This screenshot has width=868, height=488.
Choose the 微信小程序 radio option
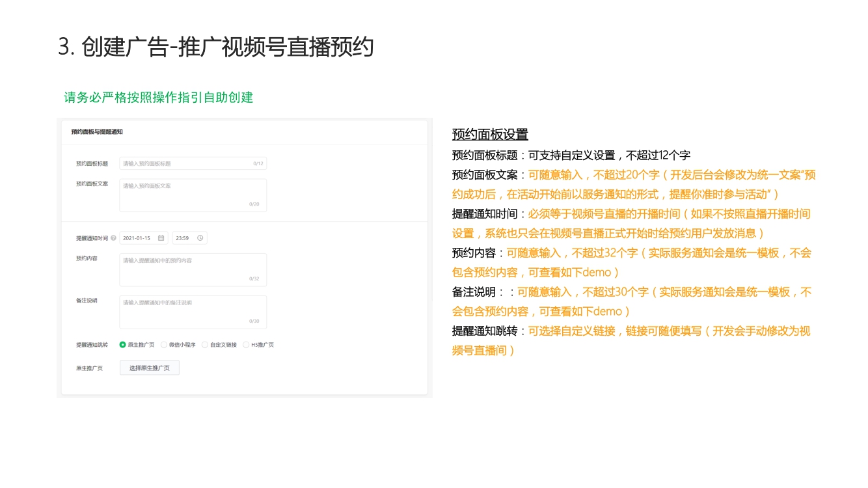coord(164,345)
